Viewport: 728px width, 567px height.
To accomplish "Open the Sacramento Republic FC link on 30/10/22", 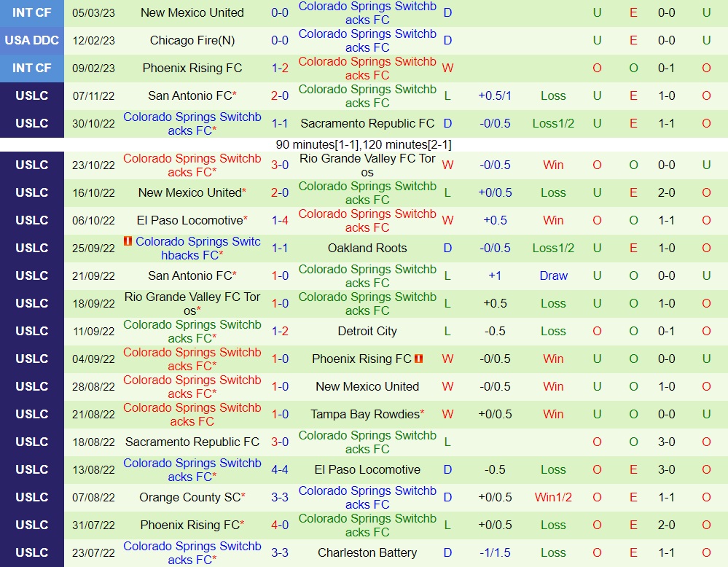I will [367, 123].
